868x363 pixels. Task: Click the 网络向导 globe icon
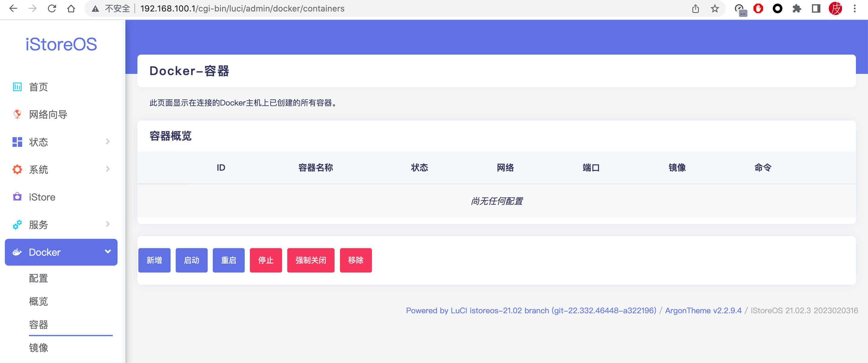(17, 115)
